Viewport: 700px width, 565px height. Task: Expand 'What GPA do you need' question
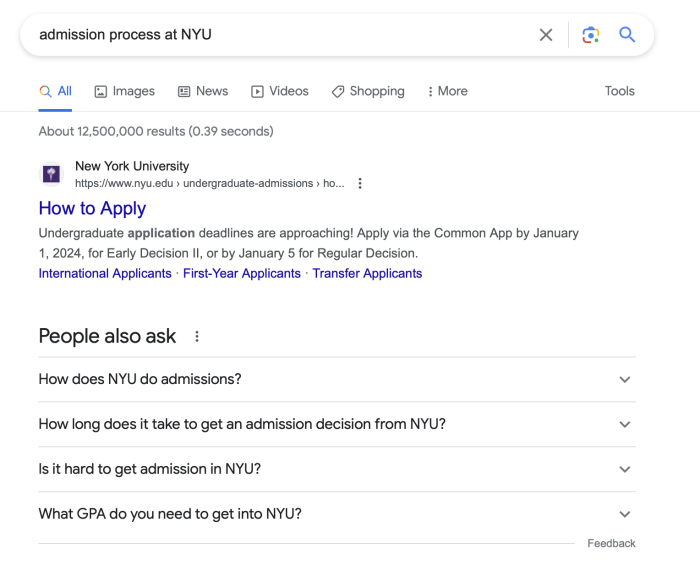click(x=337, y=514)
